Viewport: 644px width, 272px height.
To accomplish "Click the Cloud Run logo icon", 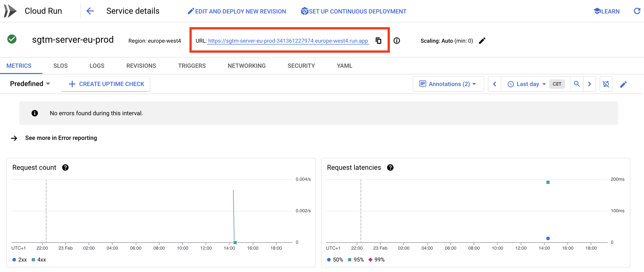I will [10, 11].
